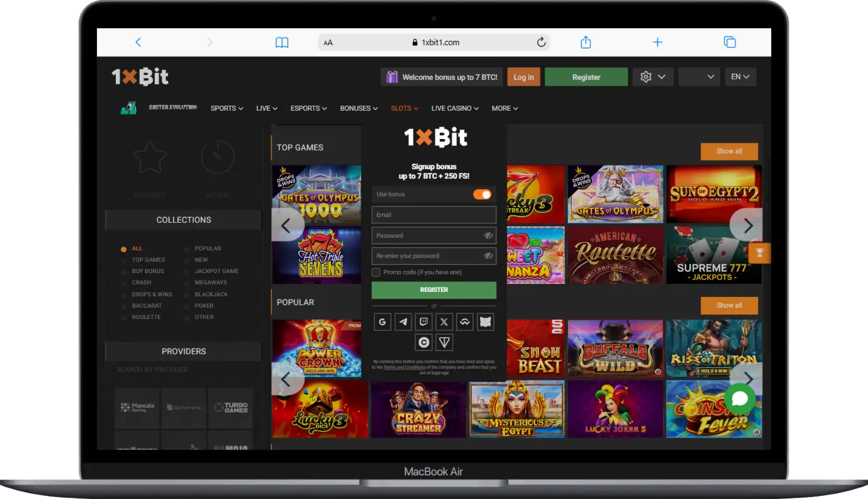
Task: Reveal text in Re-enter your password field
Action: pos(488,256)
